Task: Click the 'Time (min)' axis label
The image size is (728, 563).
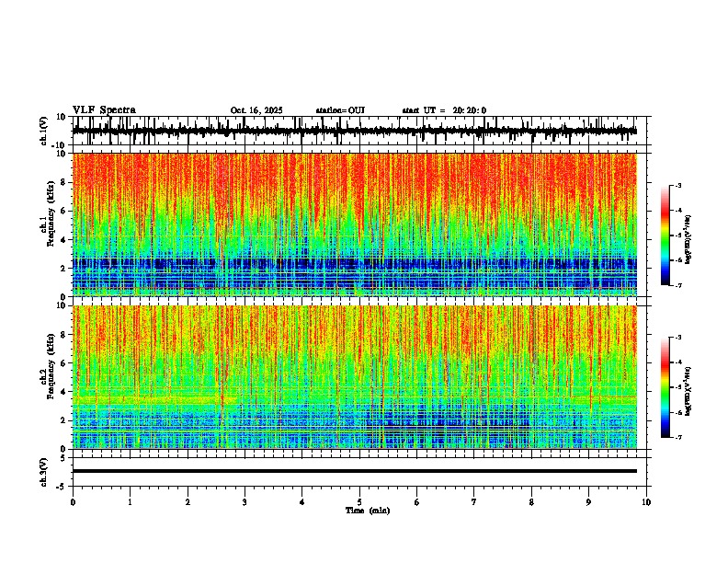Action: tap(368, 511)
